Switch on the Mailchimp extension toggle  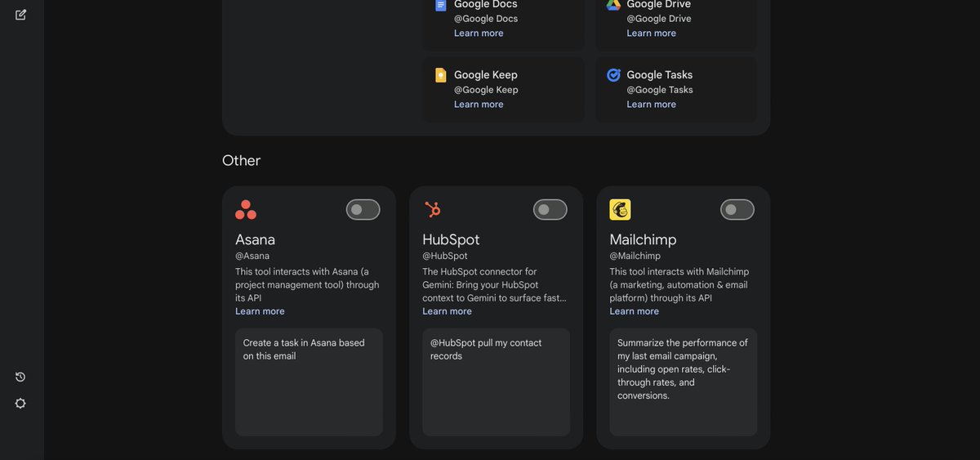pos(737,210)
